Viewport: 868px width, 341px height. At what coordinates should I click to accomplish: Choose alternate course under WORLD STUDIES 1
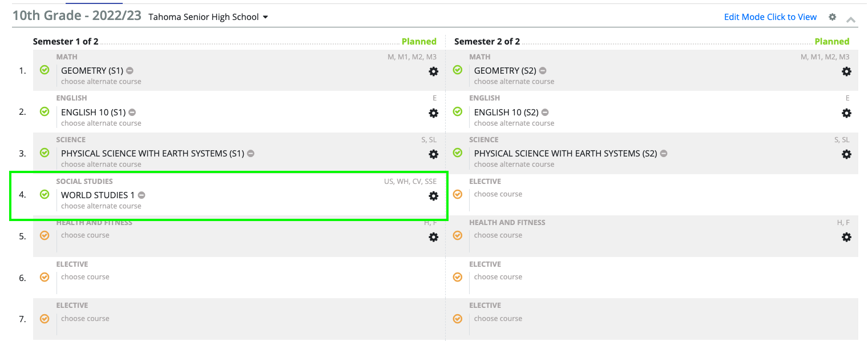101,206
